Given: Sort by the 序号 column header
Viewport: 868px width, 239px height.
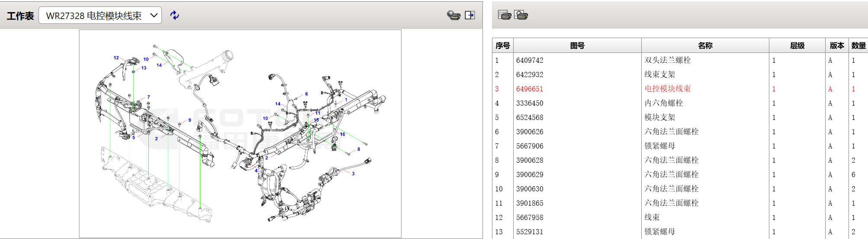Looking at the screenshot, I should click(x=502, y=45).
